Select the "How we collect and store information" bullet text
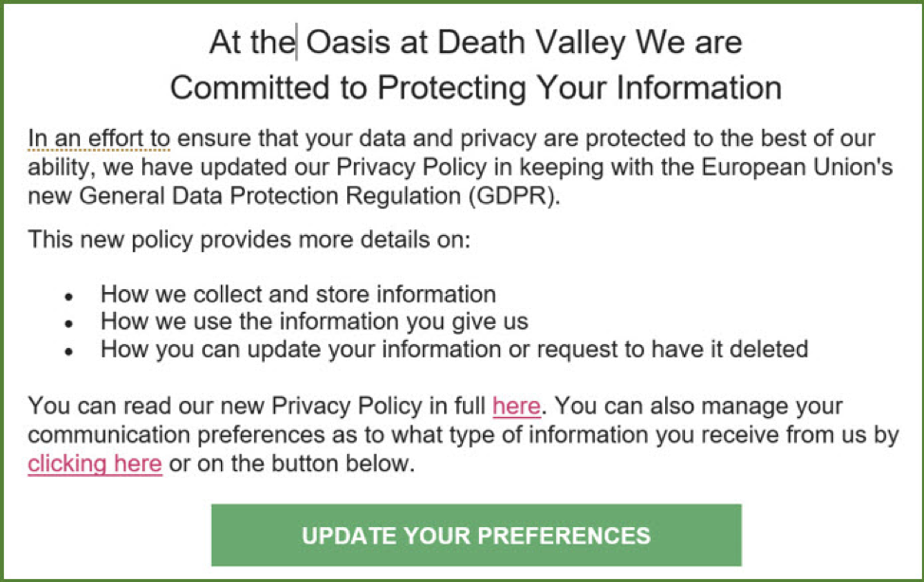924x582 pixels. click(x=298, y=294)
